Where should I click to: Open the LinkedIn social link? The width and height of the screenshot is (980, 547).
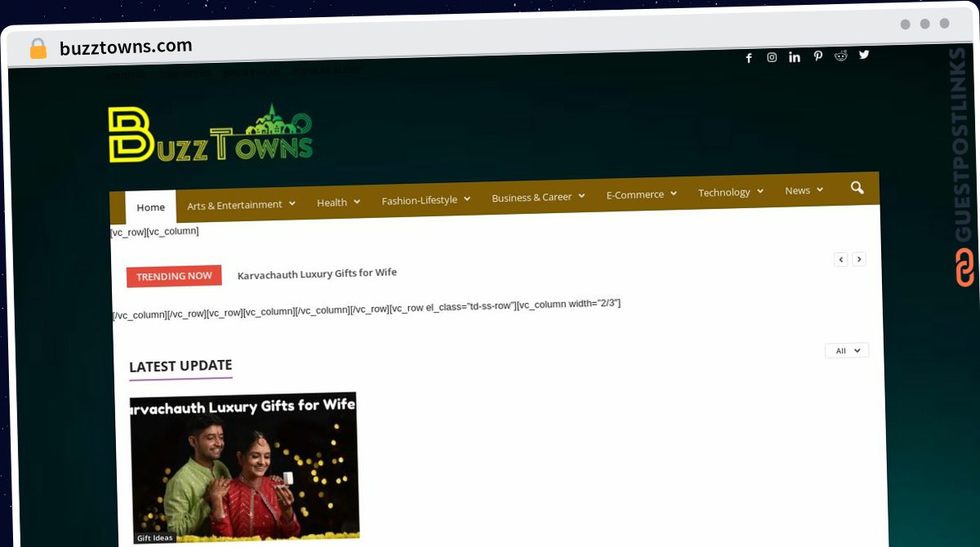(795, 57)
